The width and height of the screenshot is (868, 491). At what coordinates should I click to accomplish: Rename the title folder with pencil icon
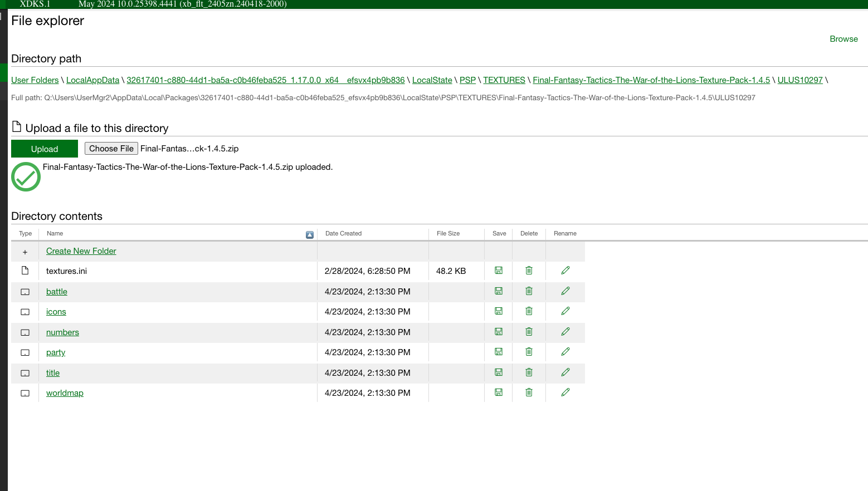tap(565, 372)
